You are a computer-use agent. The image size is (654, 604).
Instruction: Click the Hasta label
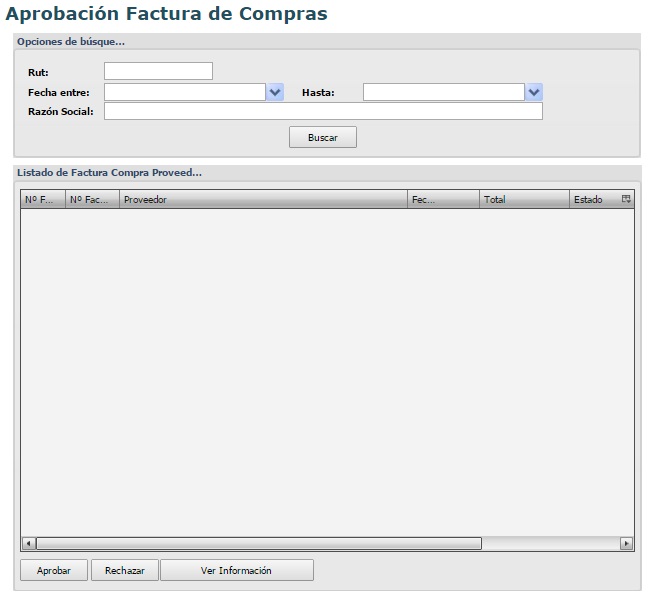[318, 93]
